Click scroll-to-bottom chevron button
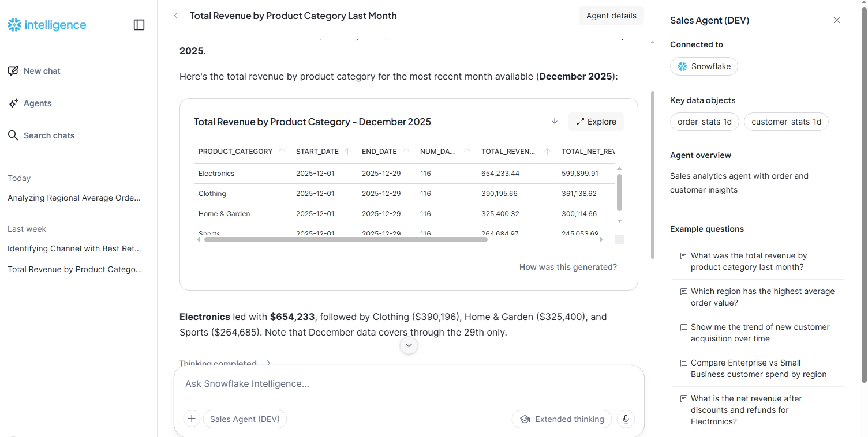Screen dimensions: 868x437 409,345
